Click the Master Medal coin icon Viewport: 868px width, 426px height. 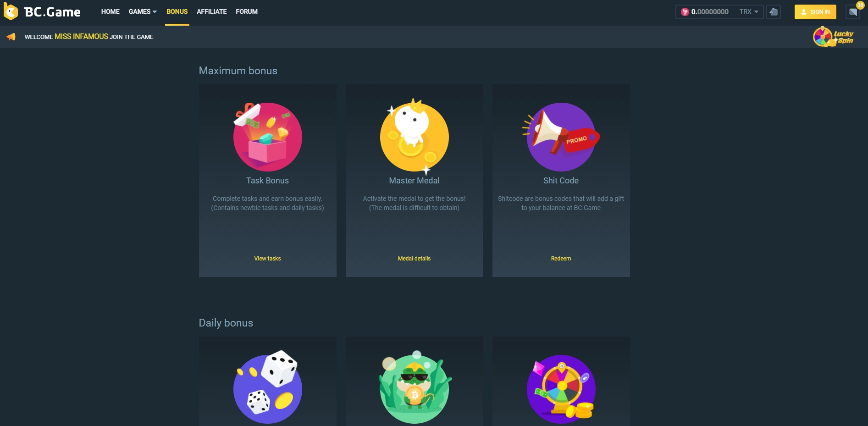click(x=414, y=137)
